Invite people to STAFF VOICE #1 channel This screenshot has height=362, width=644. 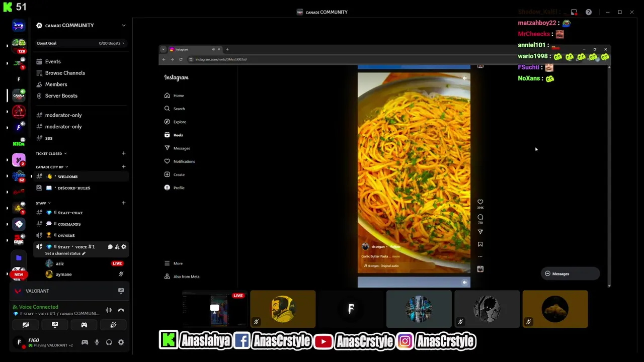117,247
